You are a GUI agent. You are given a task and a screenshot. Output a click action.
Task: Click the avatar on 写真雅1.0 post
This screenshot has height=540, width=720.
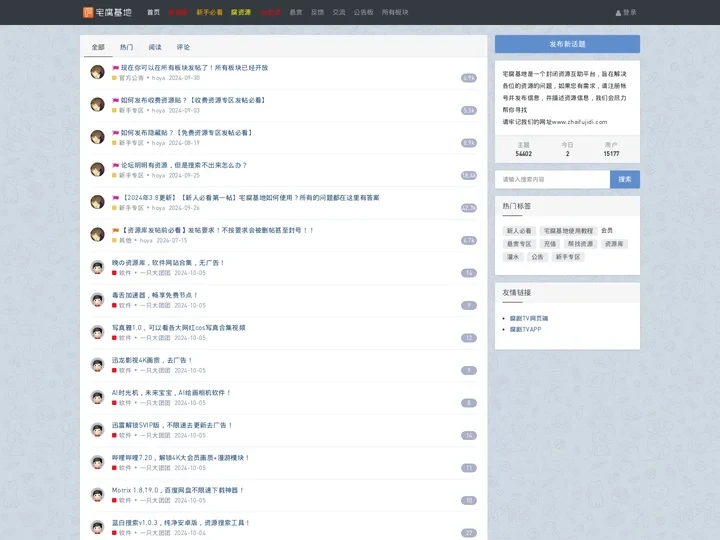(x=97, y=332)
